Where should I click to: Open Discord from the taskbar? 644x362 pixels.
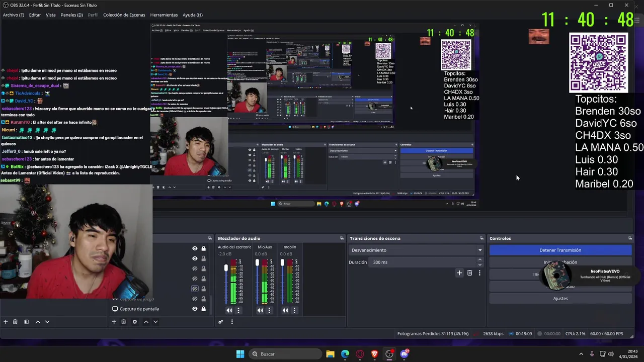404,354
